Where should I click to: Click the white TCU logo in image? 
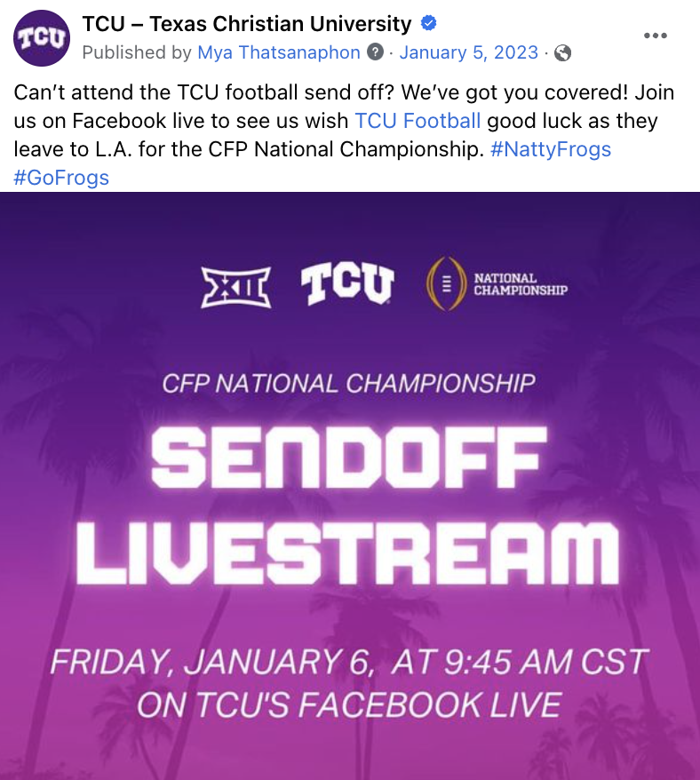(x=346, y=284)
